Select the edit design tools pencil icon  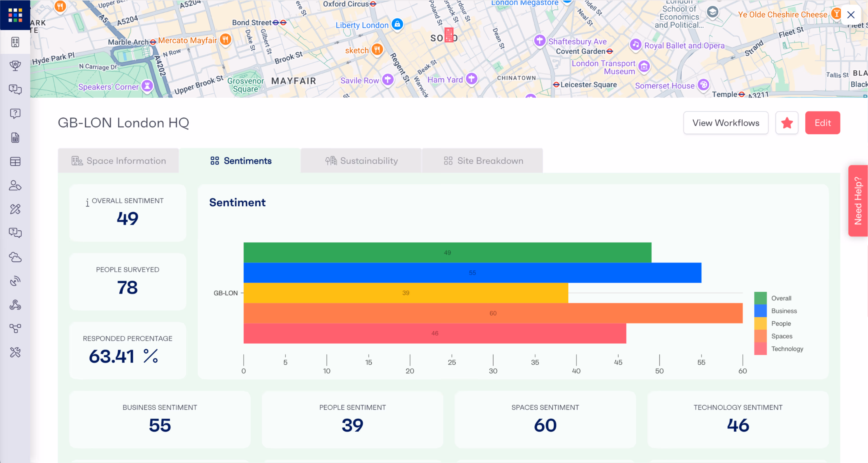point(15,209)
